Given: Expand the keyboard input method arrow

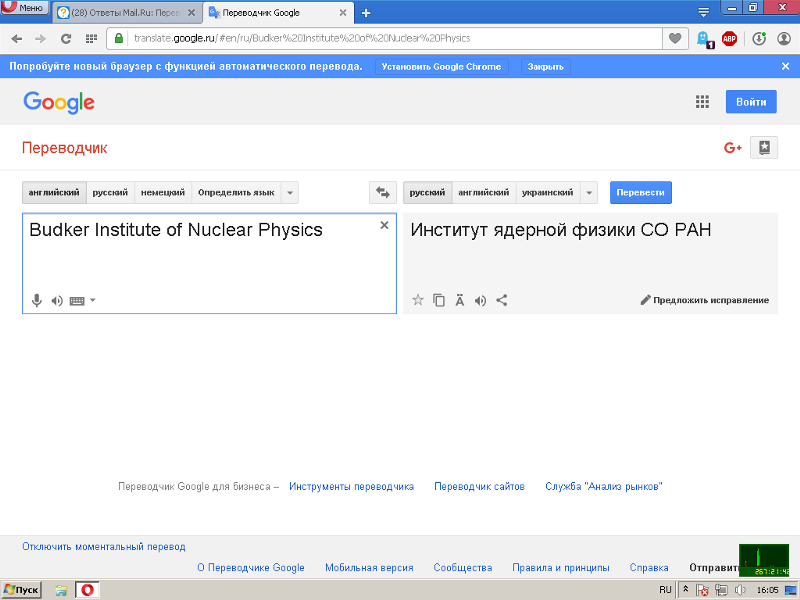Looking at the screenshot, I should [x=93, y=300].
